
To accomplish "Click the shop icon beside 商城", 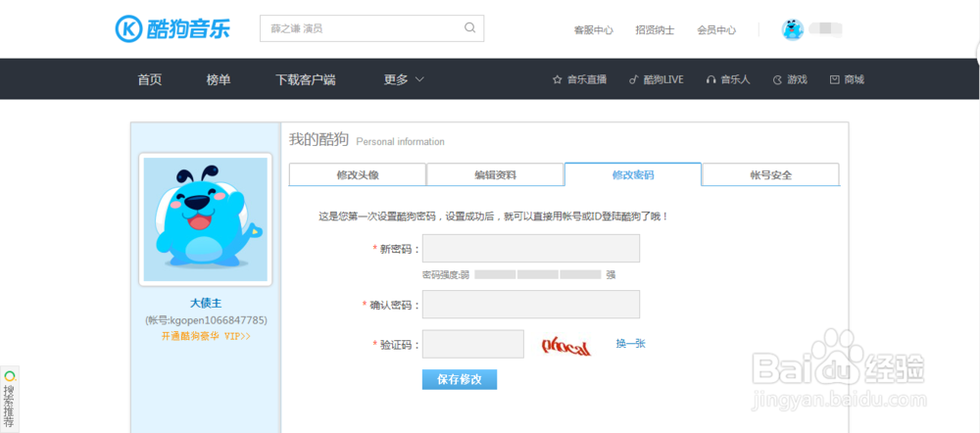I will (834, 80).
